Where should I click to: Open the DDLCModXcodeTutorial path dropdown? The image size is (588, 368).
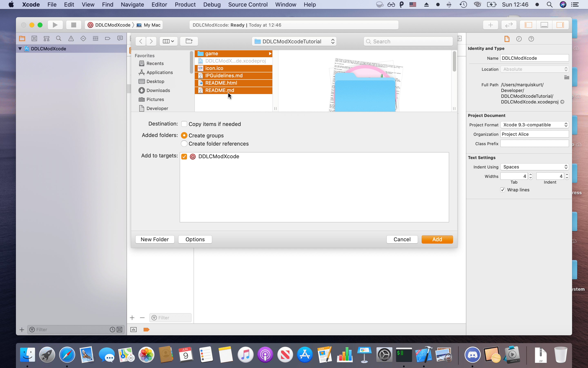[x=294, y=41]
